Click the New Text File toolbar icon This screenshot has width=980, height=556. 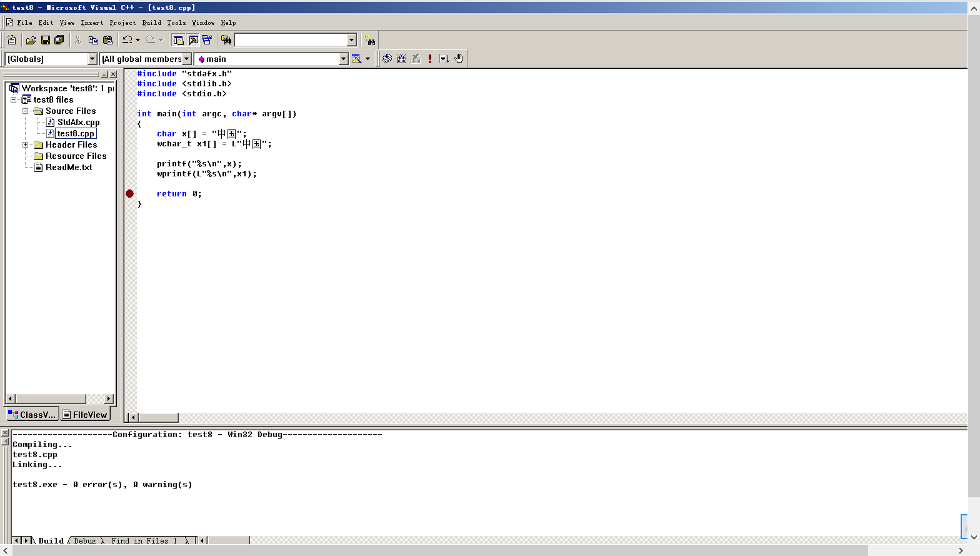(11, 40)
